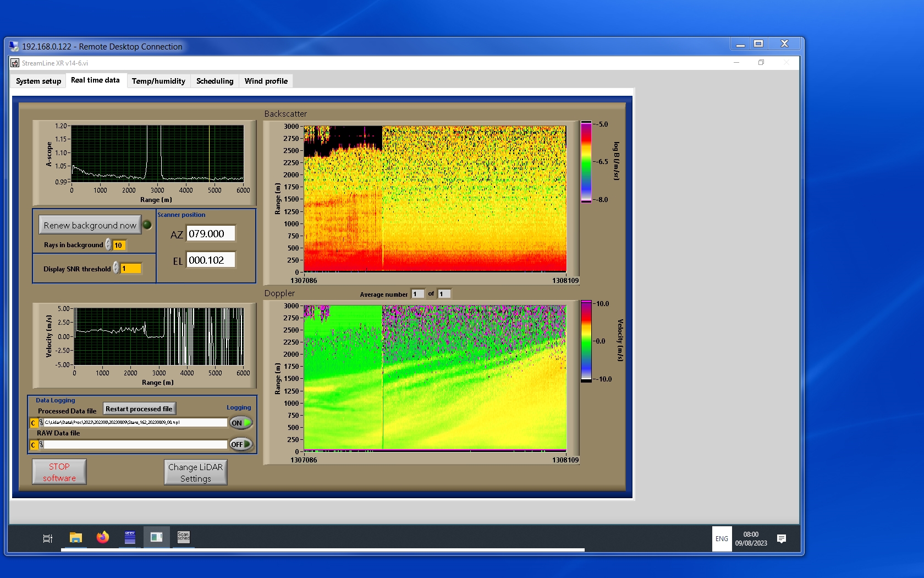Click the Rays in background stepper arrows
924x578 pixels.
[108, 244]
